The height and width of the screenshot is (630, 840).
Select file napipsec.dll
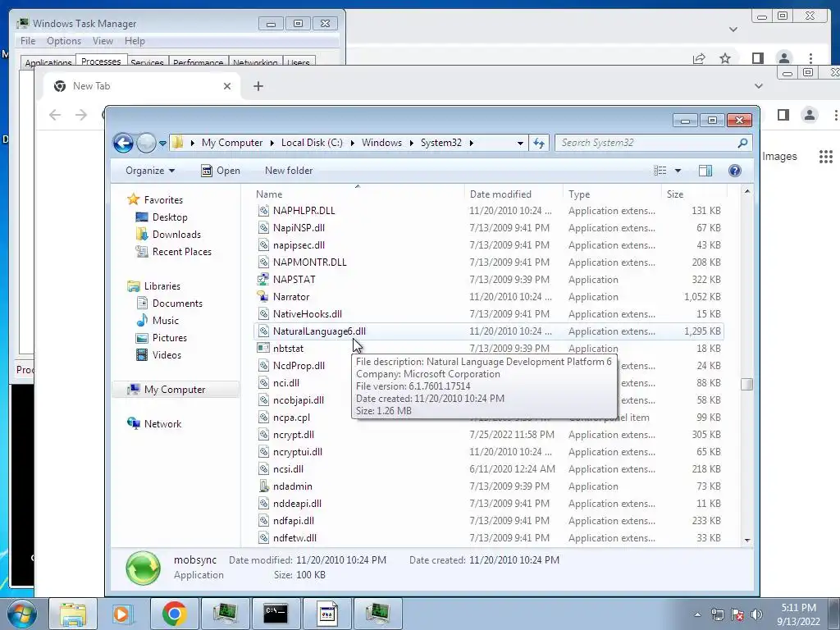[299, 244]
